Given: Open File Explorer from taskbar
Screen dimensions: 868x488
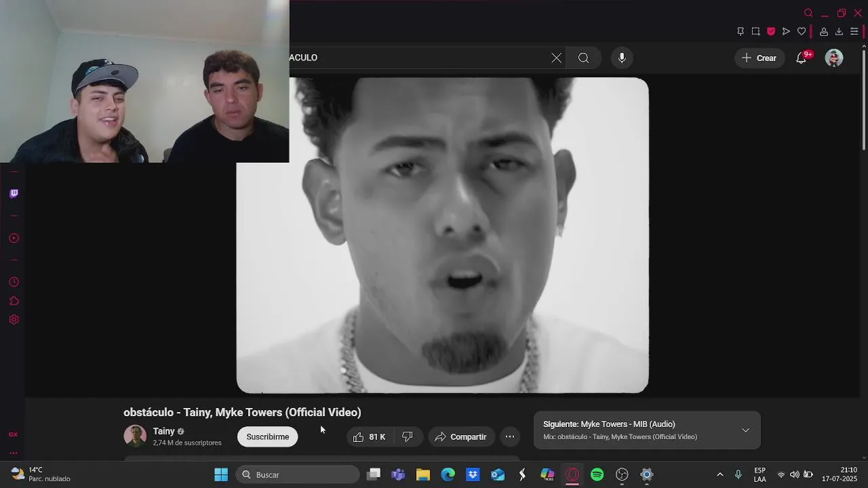Looking at the screenshot, I should 423,474.
